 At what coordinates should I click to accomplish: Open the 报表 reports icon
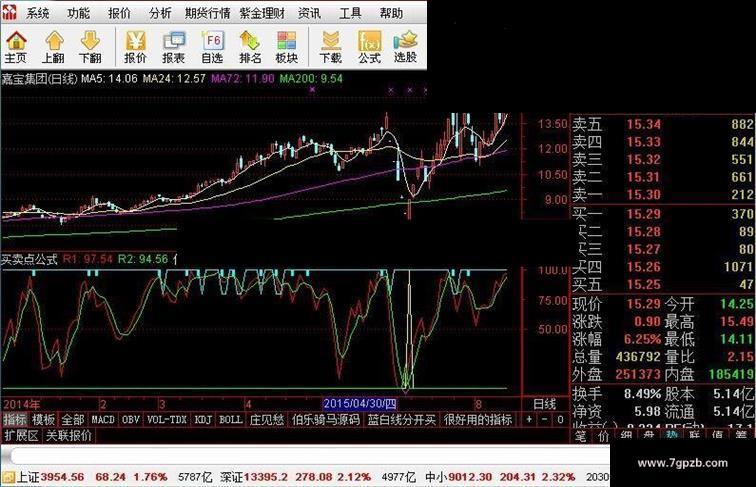(174, 47)
